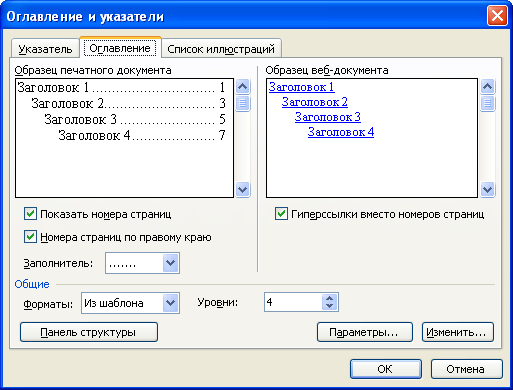Select the Оглавление tab

(120, 48)
